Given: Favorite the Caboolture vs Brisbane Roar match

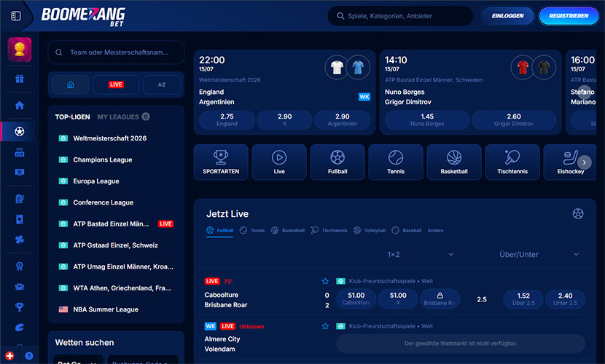Looking at the screenshot, I should (325, 281).
